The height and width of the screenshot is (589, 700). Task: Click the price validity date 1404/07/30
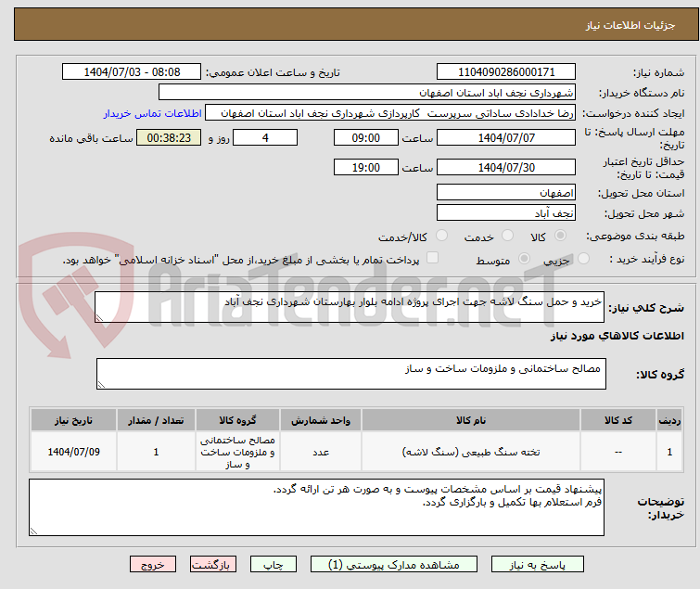click(x=506, y=168)
